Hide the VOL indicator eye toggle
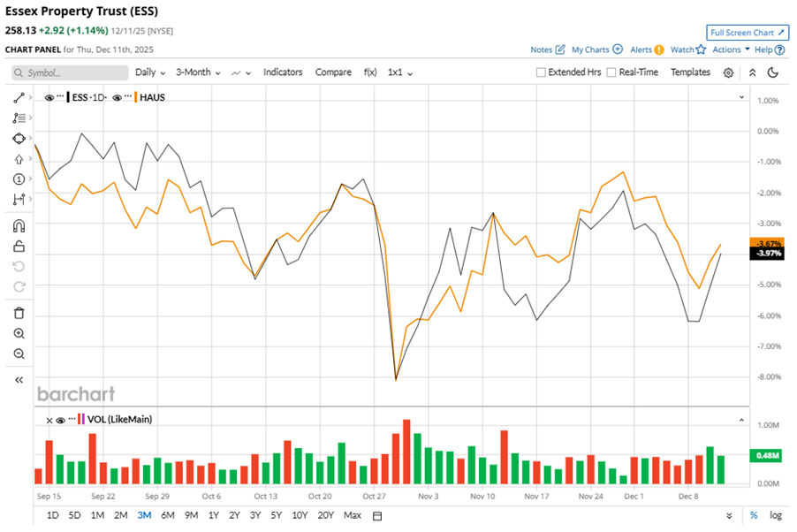The height and width of the screenshot is (532, 797). pyautogui.click(x=60, y=421)
